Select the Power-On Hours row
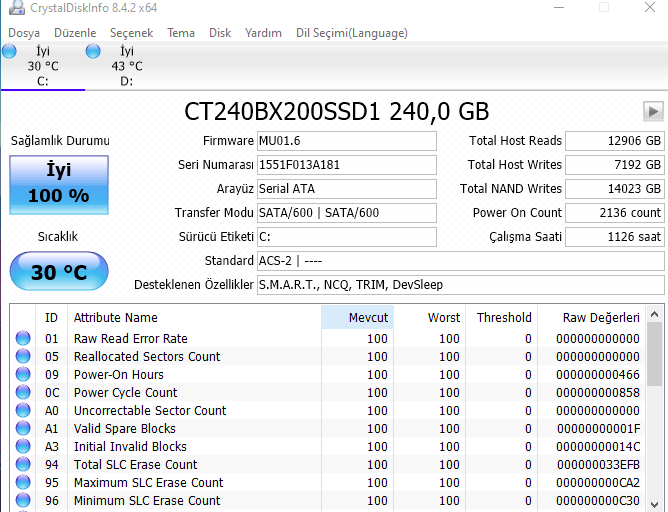 327,374
